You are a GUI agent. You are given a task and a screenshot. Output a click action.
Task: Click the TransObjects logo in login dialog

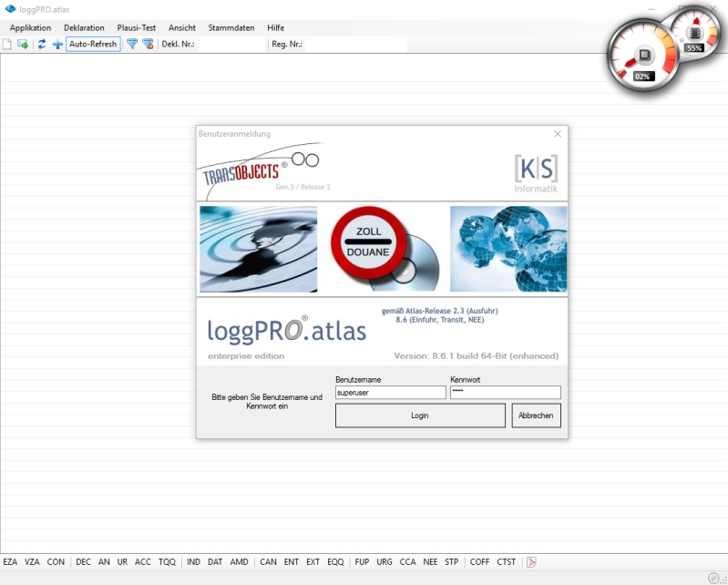(x=260, y=171)
